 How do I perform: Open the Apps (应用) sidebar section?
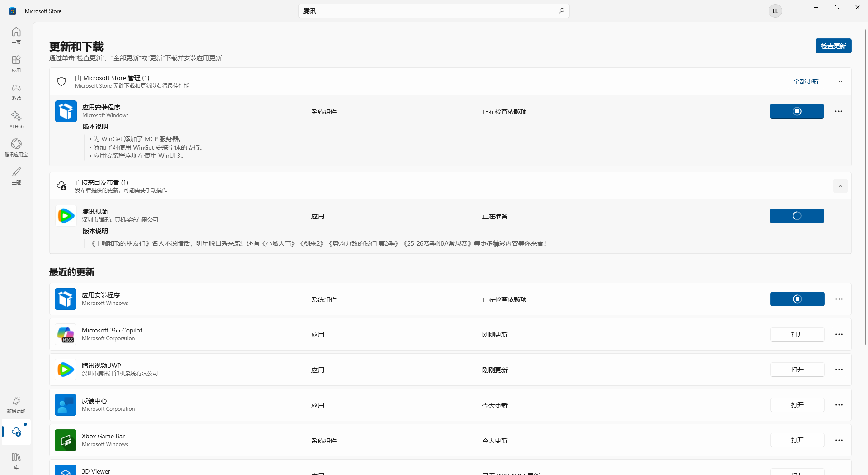click(x=16, y=63)
